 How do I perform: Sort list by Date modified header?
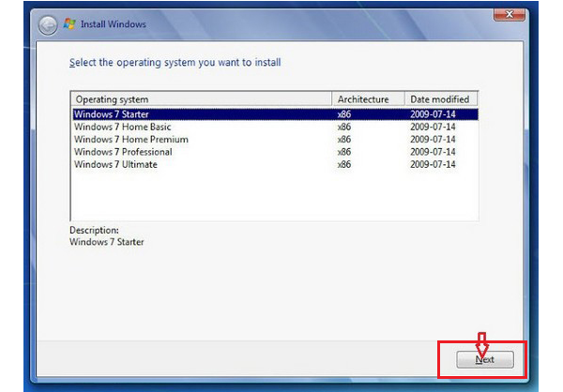440,99
